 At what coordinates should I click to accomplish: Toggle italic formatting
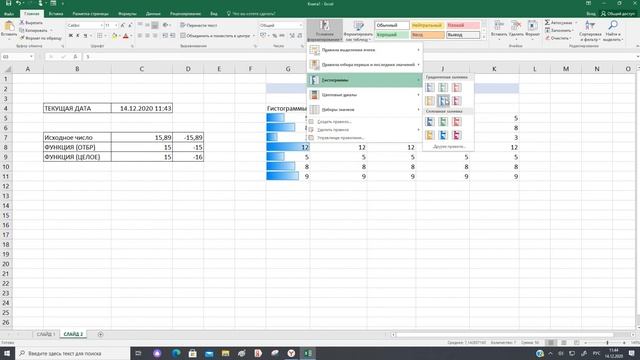pos(78,36)
